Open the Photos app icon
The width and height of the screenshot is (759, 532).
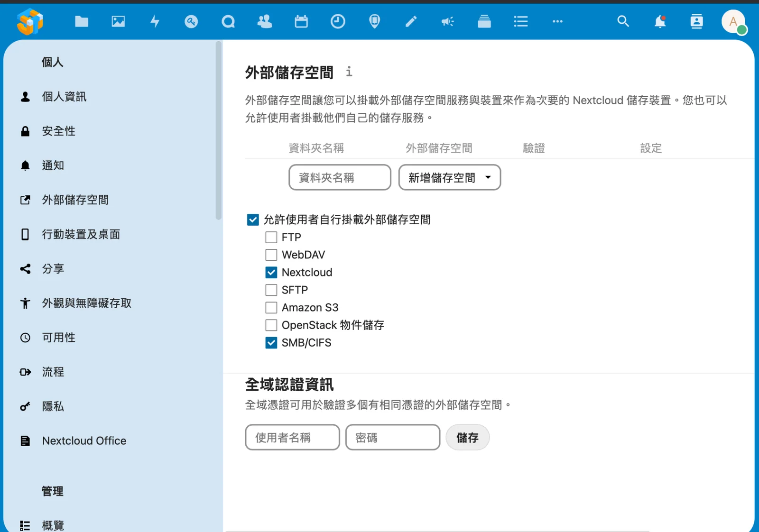click(118, 21)
